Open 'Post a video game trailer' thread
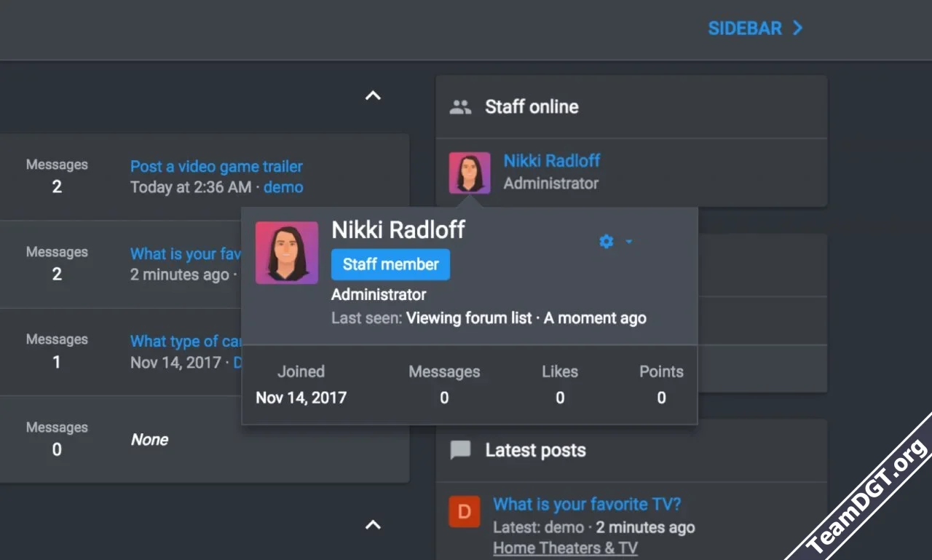932x560 pixels. pyautogui.click(x=216, y=167)
